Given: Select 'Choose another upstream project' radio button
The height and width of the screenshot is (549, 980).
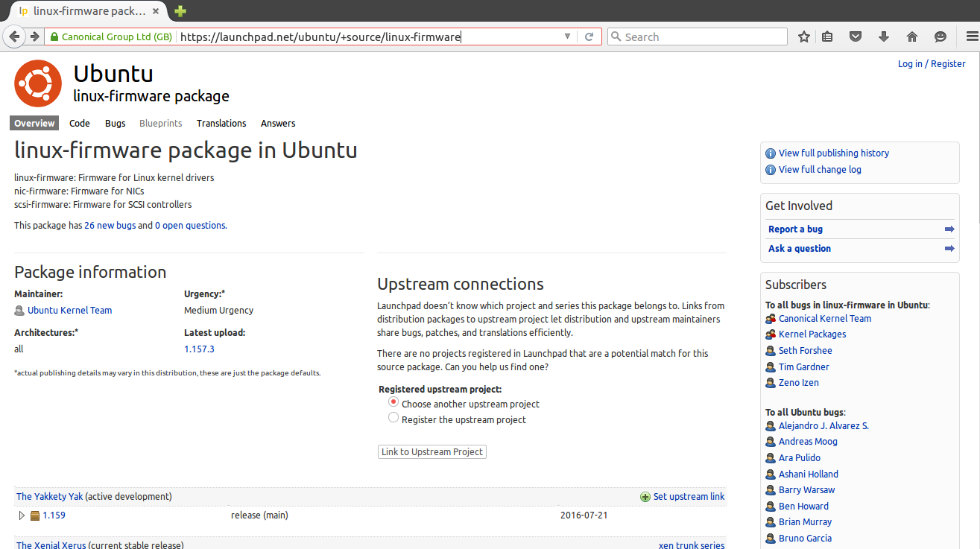Looking at the screenshot, I should pos(393,402).
